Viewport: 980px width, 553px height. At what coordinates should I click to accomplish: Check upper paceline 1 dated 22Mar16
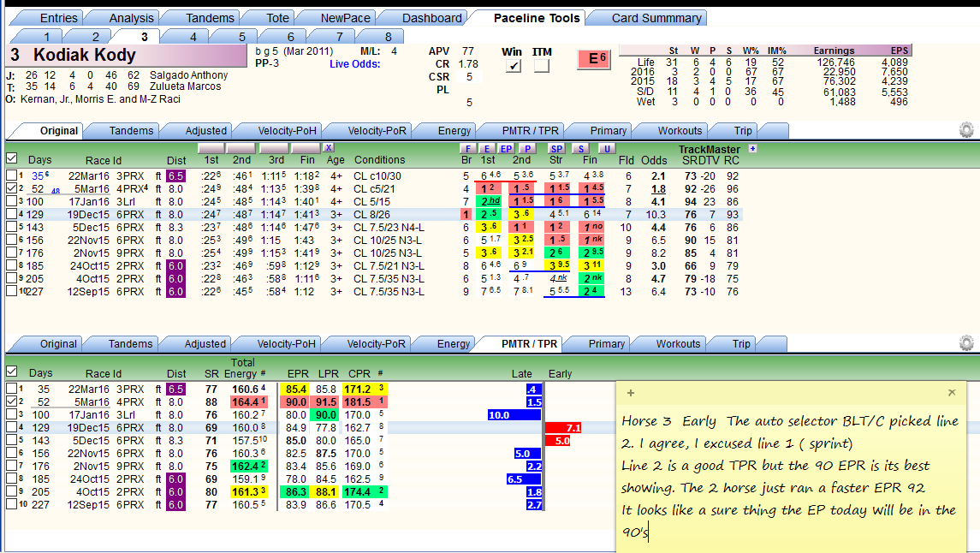(x=11, y=175)
